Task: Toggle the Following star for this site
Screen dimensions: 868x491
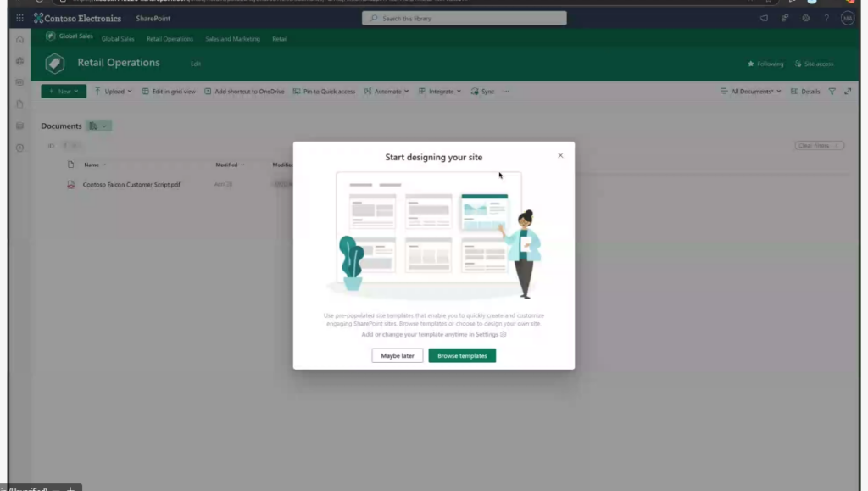Action: (765, 64)
